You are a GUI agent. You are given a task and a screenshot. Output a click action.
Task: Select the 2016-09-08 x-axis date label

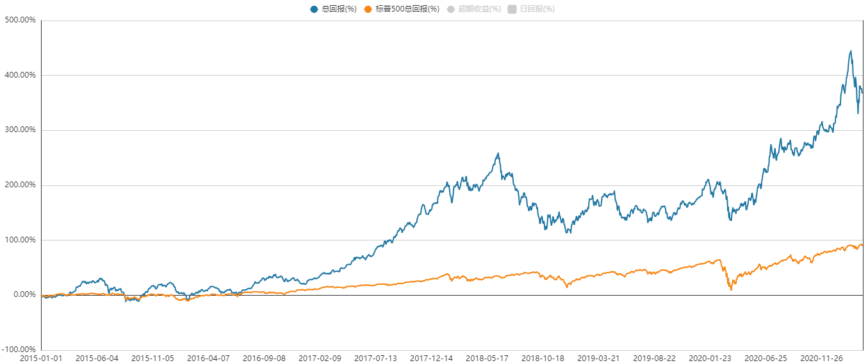point(264,357)
